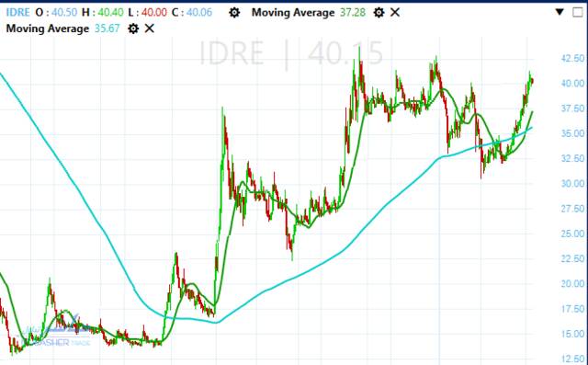This screenshot has height=365, width=588.
Task: Click the 40.00 price axis label
Action: click(x=572, y=84)
